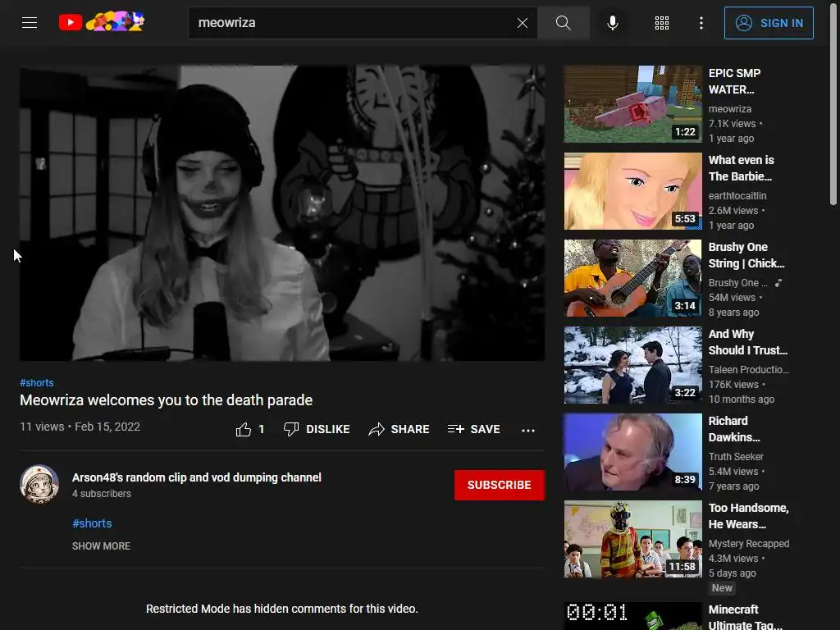Screen dimensions: 840x630
Task: Click channel name 'meowriza' in sidebar
Action: 729,109
